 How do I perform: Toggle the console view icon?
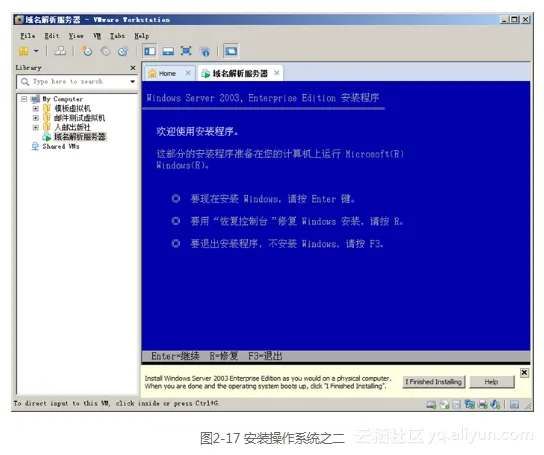pyautogui.click(x=231, y=51)
